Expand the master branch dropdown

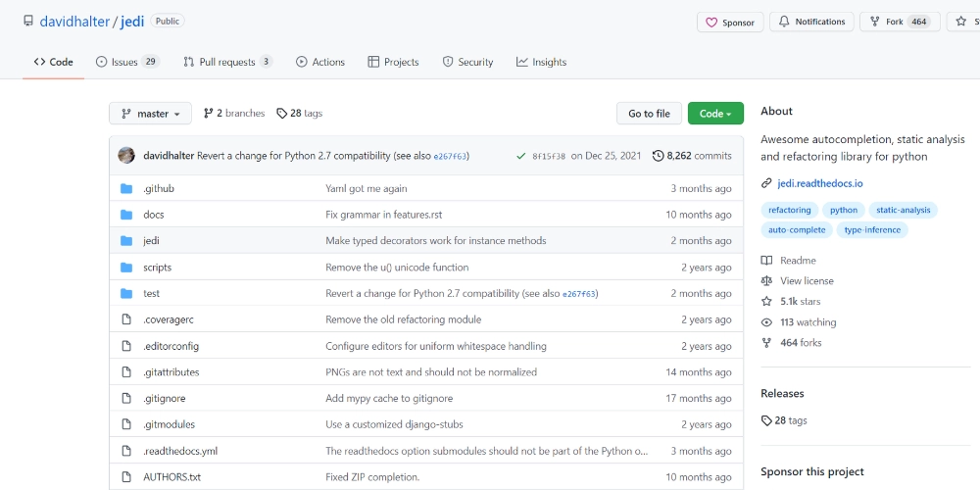click(150, 114)
